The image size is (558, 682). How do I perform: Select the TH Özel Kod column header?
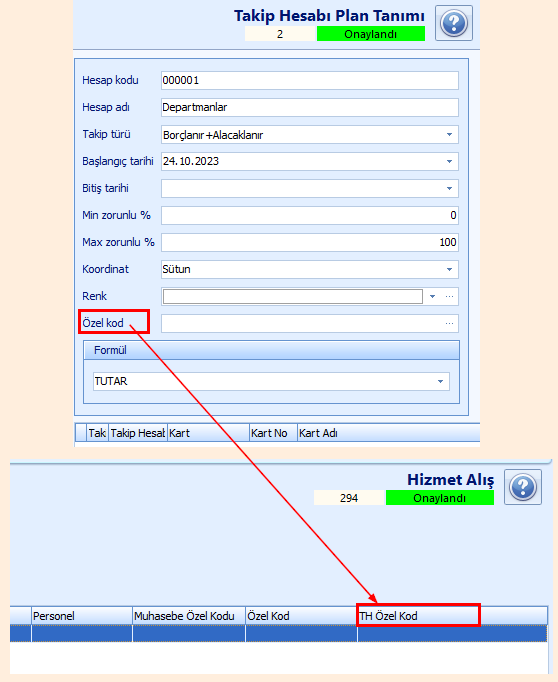pyautogui.click(x=418, y=616)
